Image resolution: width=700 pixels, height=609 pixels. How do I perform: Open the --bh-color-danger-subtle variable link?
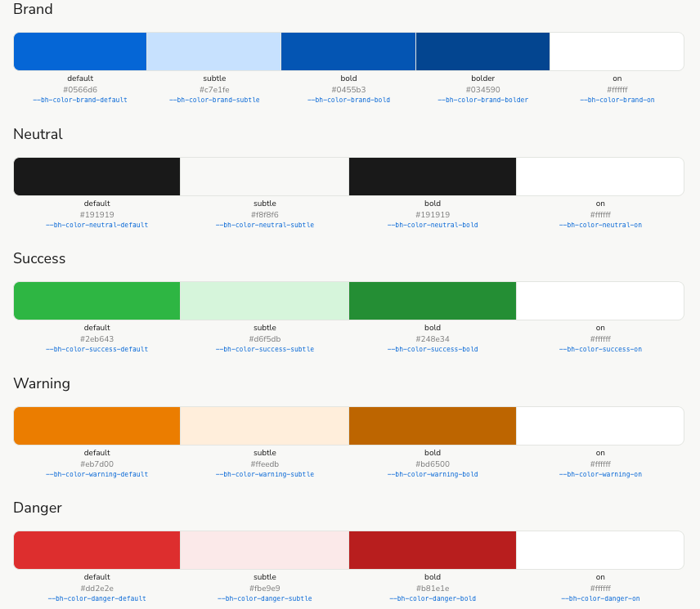[265, 598]
